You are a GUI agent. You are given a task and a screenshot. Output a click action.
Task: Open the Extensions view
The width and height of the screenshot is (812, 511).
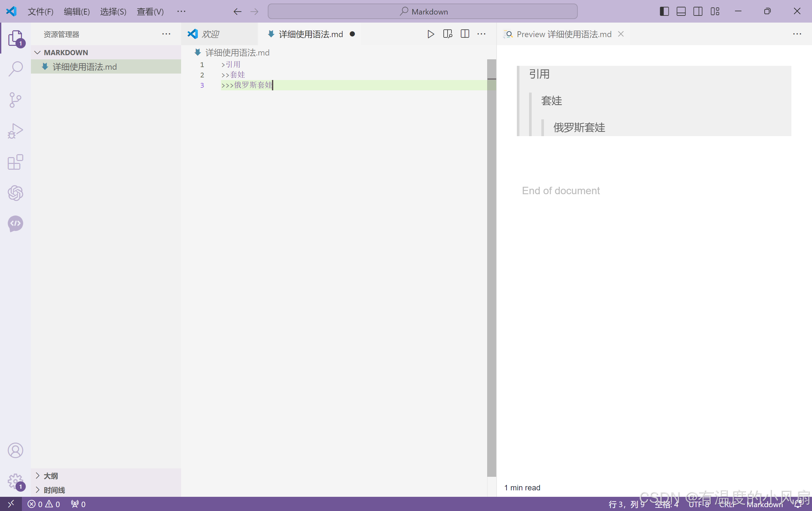tap(15, 162)
